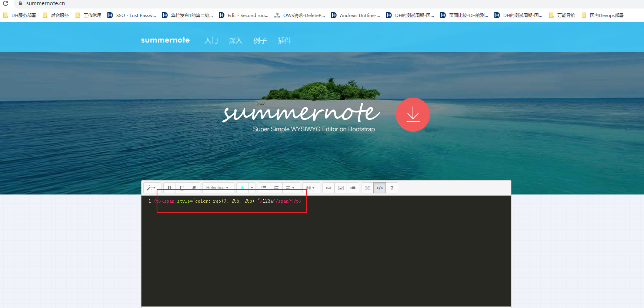Screen dimensions: 644x308
Task: Insert an ordered numbered list
Action: (x=276, y=188)
